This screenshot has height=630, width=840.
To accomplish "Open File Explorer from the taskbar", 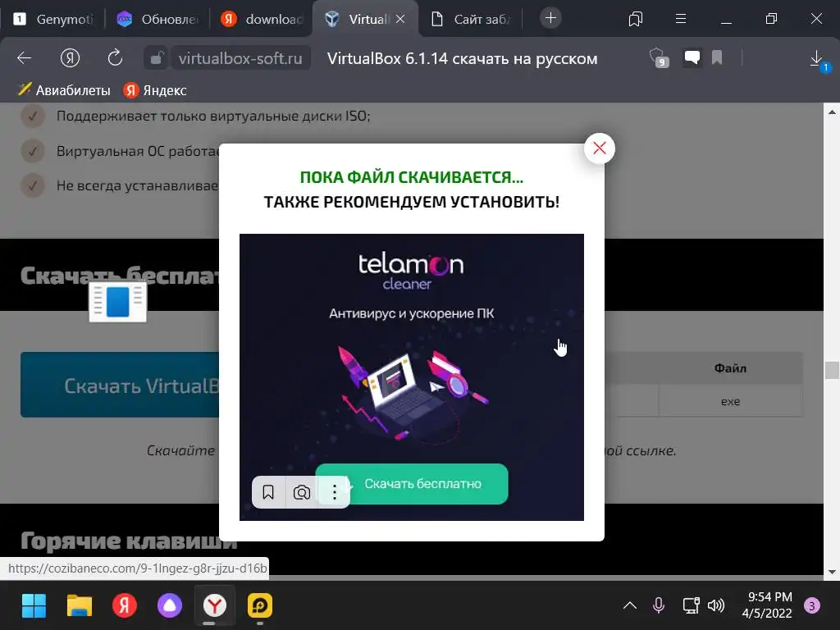I will click(80, 606).
